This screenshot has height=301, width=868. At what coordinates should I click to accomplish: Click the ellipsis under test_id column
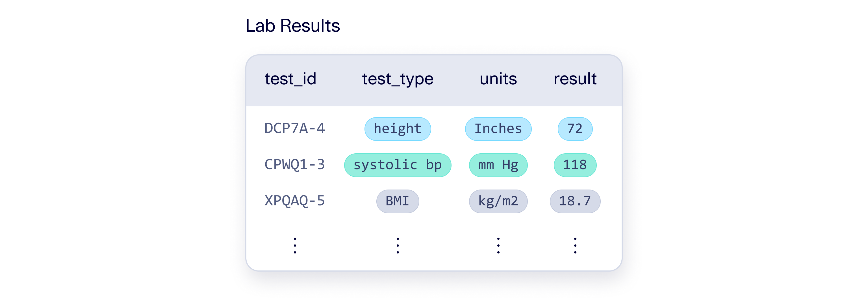(x=295, y=245)
